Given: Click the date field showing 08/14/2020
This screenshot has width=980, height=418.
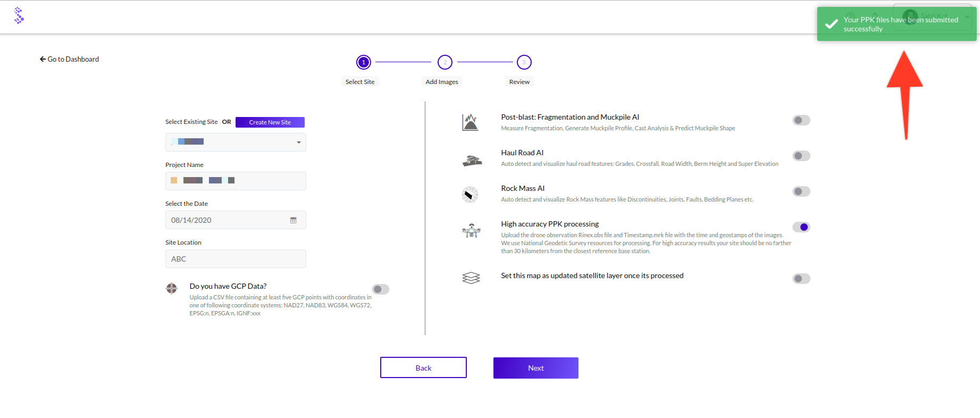Looking at the screenshot, I should pyautogui.click(x=236, y=220).
